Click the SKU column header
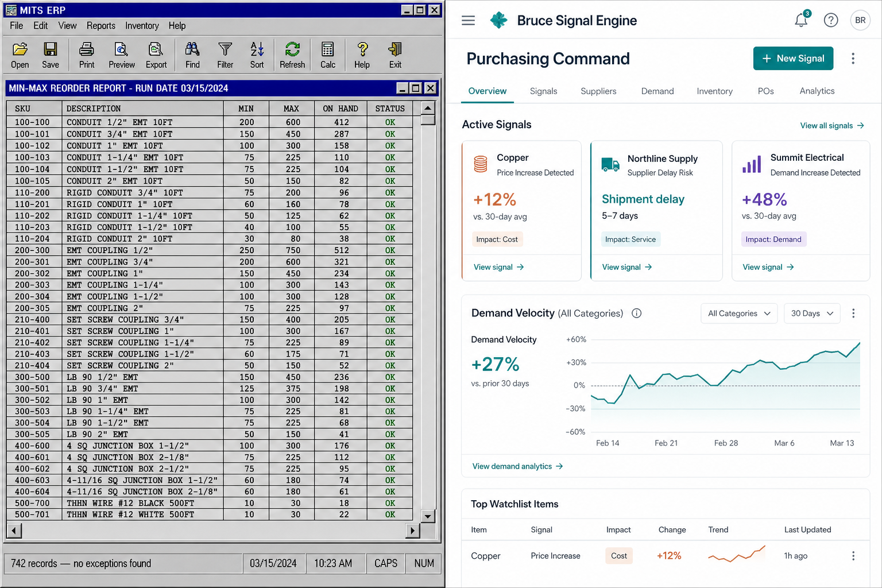The image size is (882, 588). (x=34, y=109)
